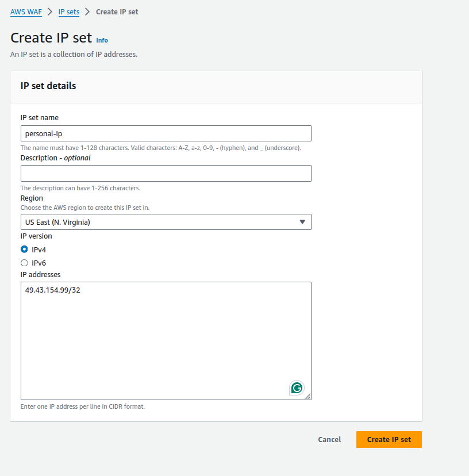Click the IP version label text
Viewport: 469px width, 476px height.
tap(36, 236)
